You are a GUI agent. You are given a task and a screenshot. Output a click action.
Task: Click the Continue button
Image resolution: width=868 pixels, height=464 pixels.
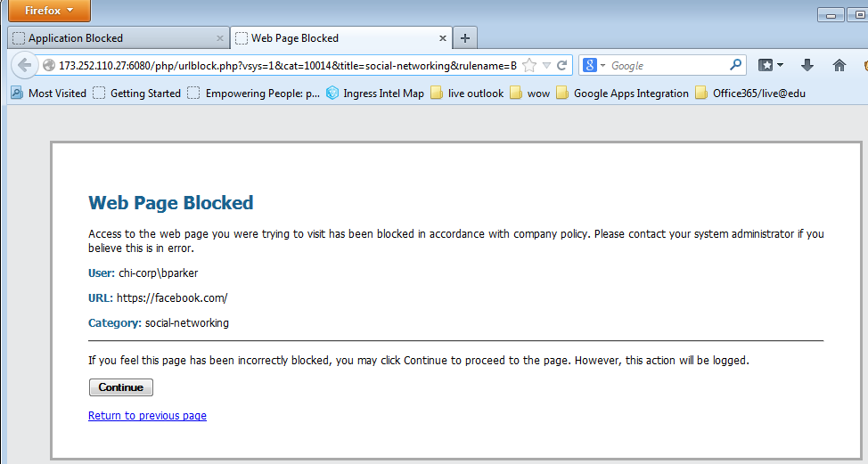click(120, 387)
